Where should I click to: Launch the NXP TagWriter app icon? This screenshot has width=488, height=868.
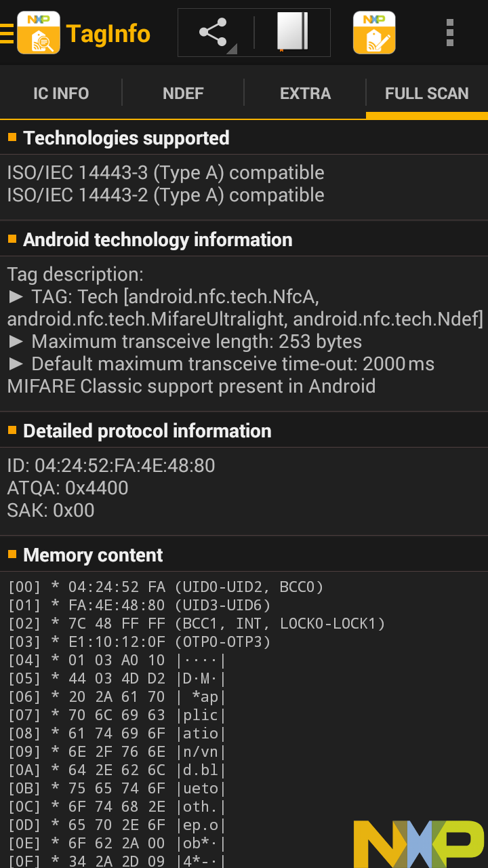pyautogui.click(x=374, y=33)
